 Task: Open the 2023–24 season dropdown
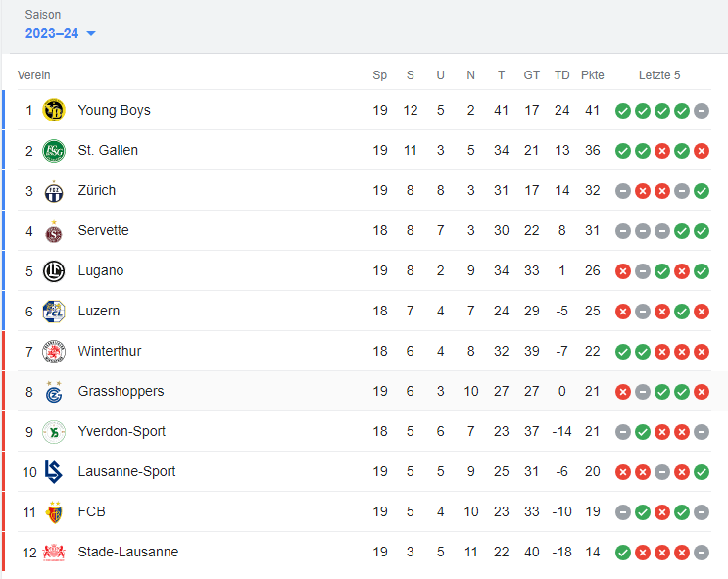[x=60, y=33]
